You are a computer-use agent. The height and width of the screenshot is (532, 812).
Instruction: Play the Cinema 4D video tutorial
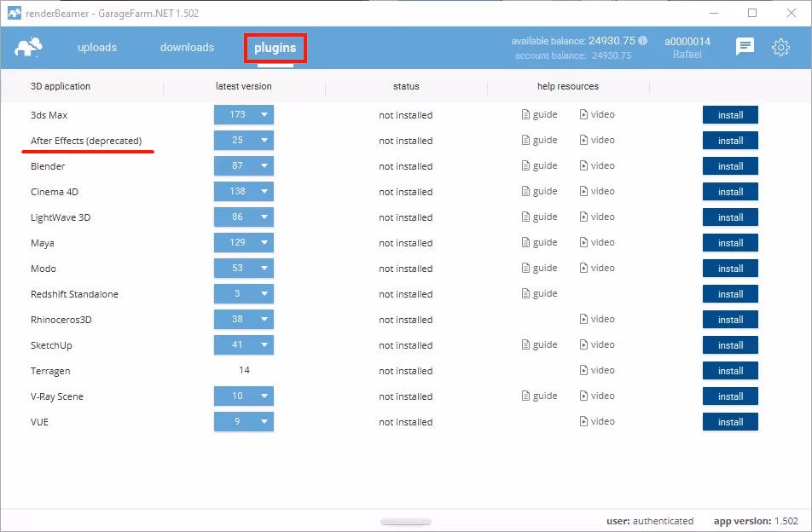[597, 191]
